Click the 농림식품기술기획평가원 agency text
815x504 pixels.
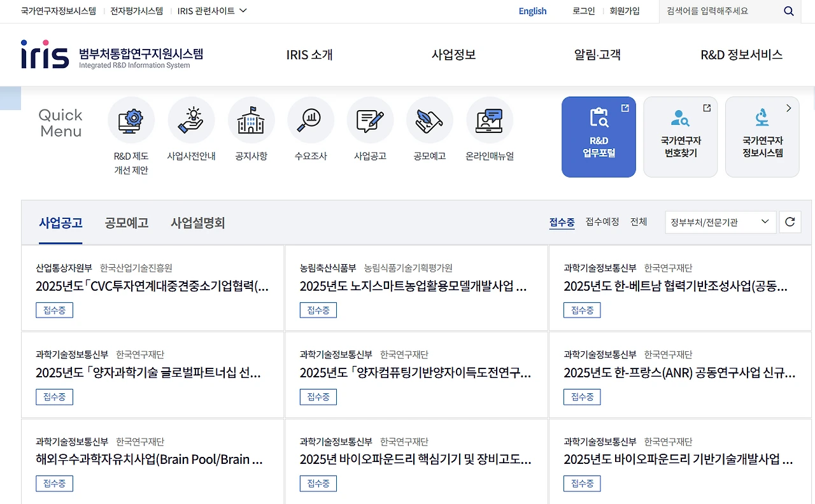pos(408,268)
